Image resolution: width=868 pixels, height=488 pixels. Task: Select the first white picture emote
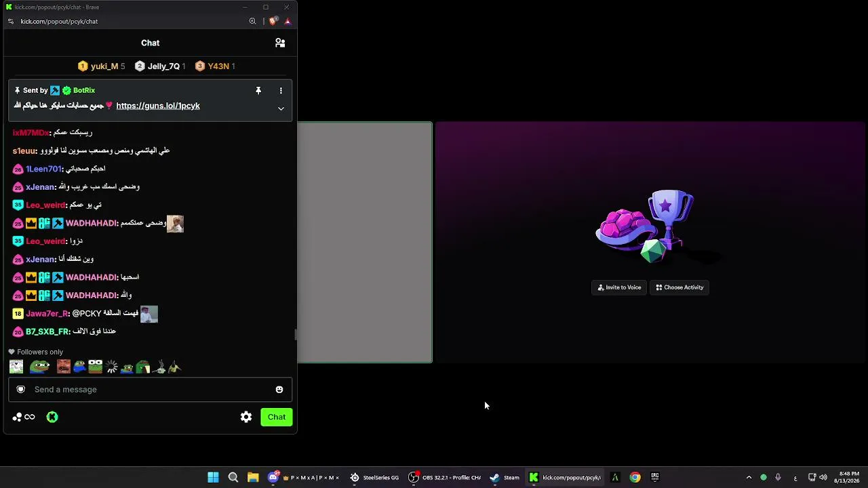16,367
